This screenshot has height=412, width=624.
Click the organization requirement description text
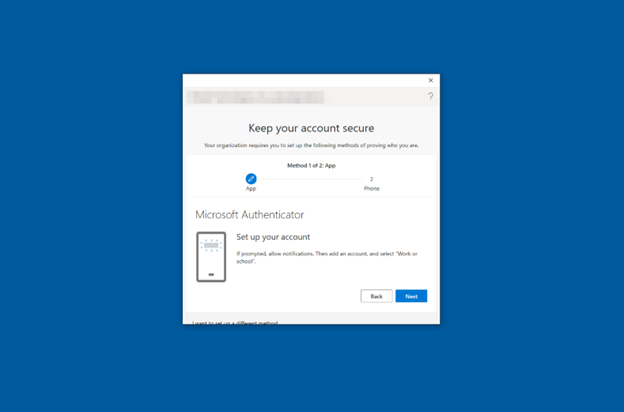[x=311, y=145]
